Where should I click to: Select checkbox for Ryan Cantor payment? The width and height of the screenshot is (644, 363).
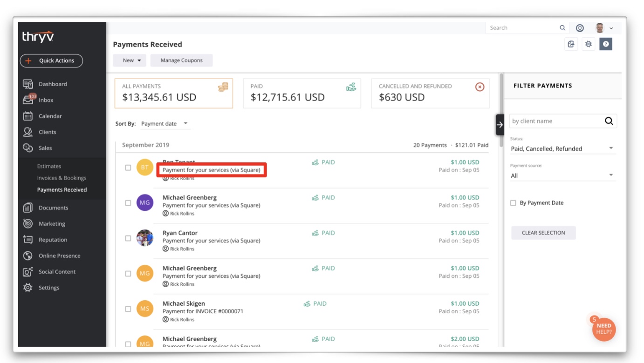128,238
